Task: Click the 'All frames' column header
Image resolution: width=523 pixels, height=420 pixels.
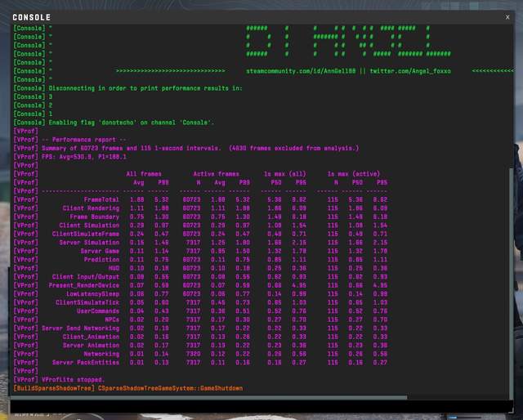Action: (x=144, y=174)
